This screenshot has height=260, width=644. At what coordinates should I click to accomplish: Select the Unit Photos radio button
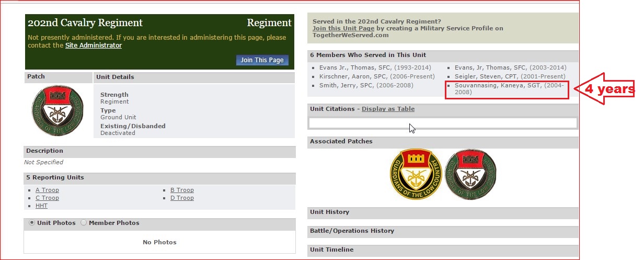(x=32, y=223)
